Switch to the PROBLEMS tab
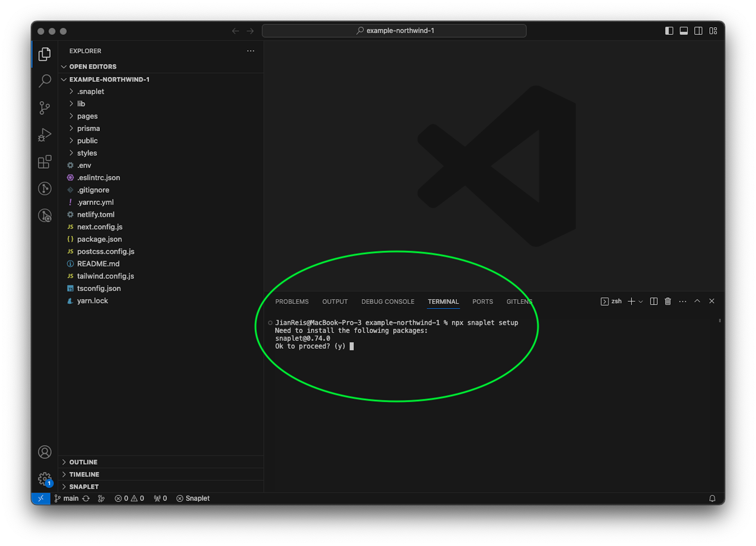The height and width of the screenshot is (546, 756). (x=292, y=301)
